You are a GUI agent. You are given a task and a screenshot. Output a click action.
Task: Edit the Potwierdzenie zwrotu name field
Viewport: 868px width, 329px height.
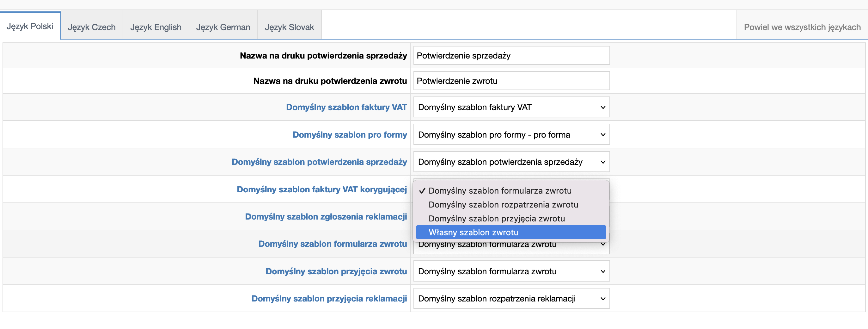(x=511, y=81)
